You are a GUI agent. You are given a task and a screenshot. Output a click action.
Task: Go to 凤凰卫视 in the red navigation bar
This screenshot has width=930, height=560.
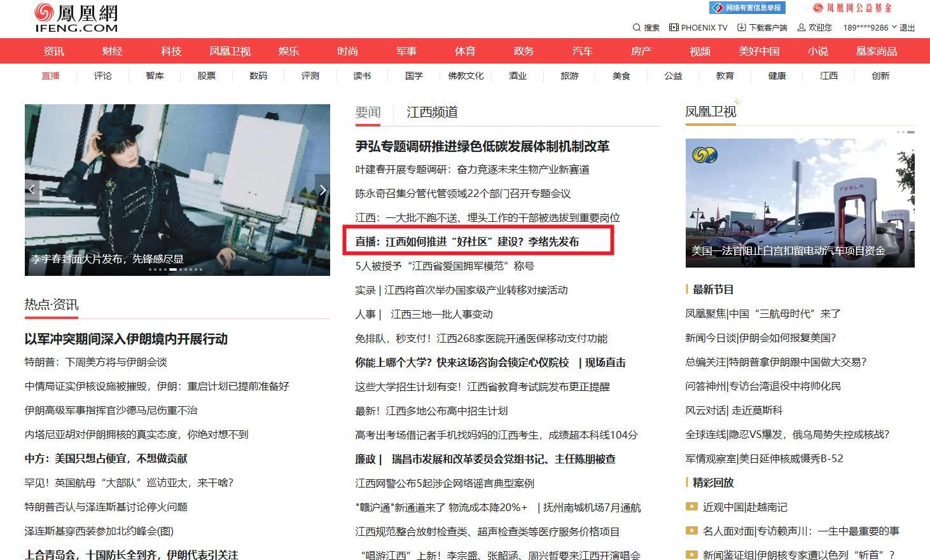pyautogui.click(x=230, y=51)
